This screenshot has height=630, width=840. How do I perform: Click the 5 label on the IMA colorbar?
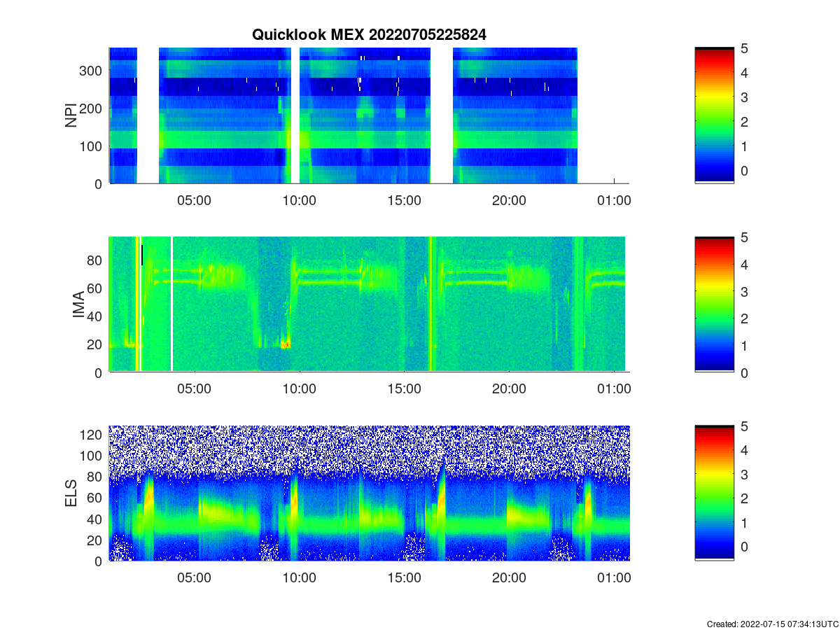click(745, 237)
